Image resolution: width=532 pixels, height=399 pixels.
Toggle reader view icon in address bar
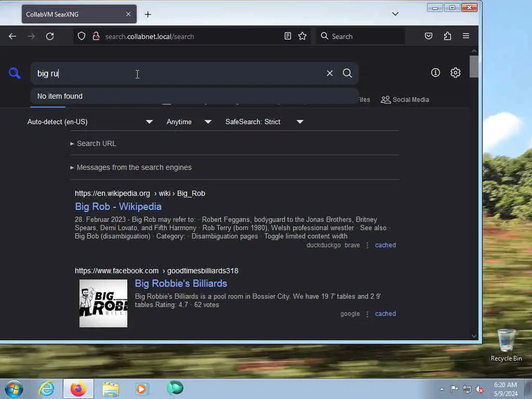[x=288, y=36]
